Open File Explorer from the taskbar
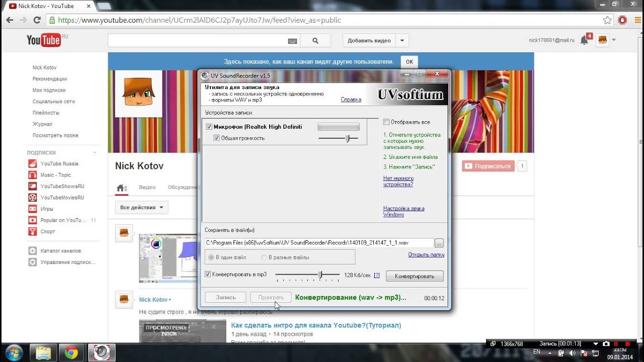The image size is (644, 362). click(43, 352)
